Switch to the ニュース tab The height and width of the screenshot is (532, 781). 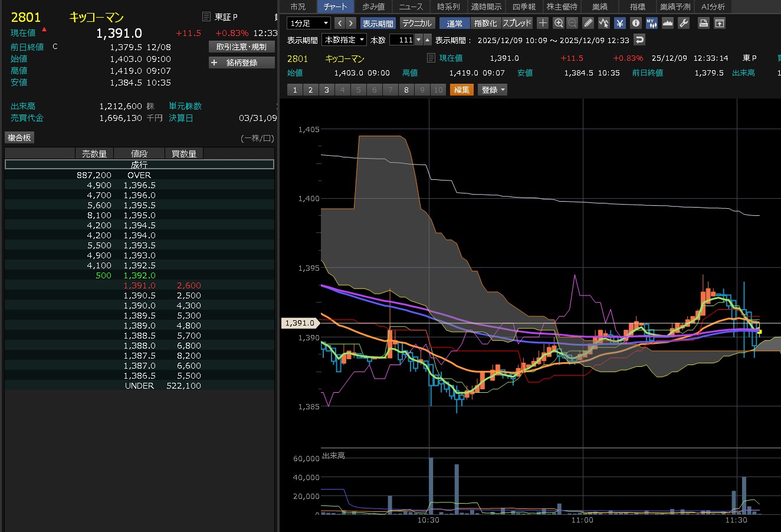(x=411, y=6)
